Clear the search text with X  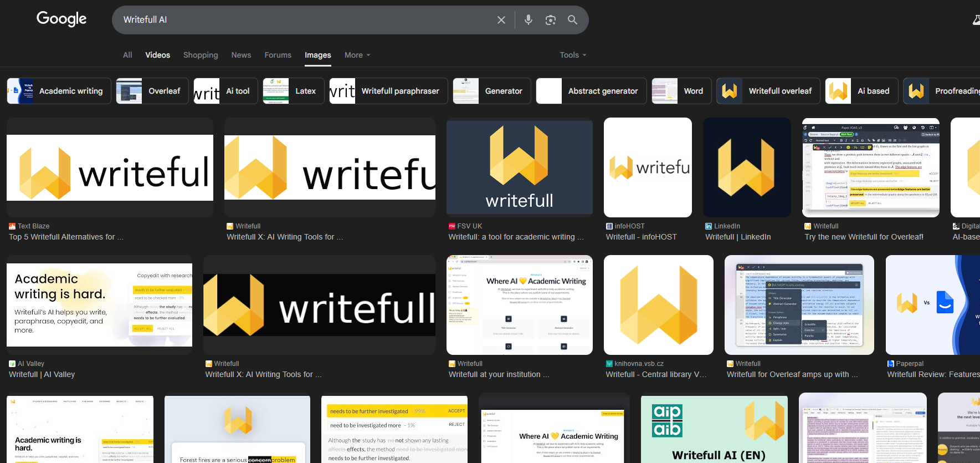pos(501,20)
